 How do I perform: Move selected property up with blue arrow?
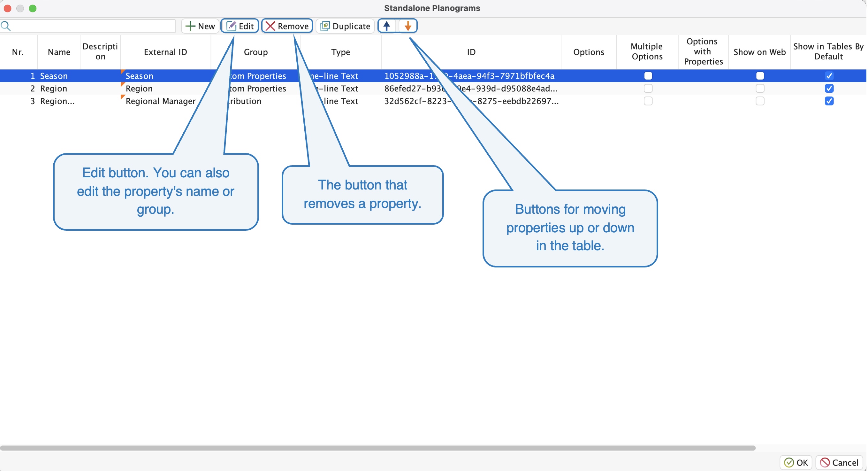click(x=387, y=26)
